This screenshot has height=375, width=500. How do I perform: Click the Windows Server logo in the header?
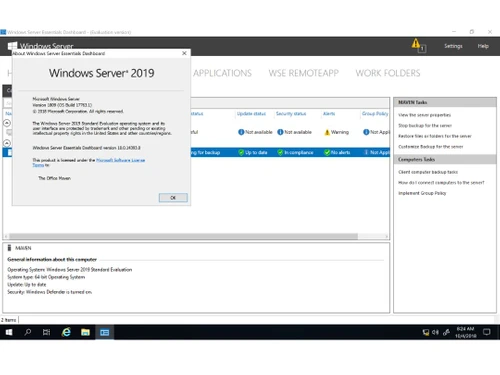12,46
